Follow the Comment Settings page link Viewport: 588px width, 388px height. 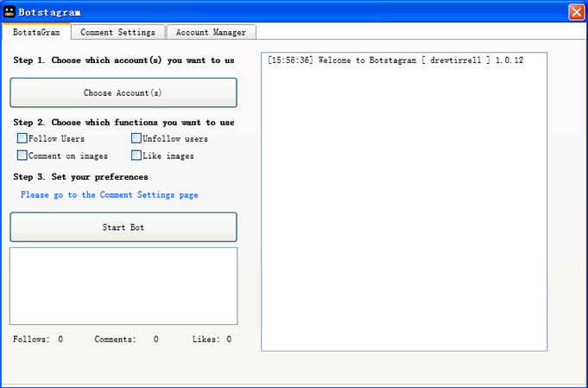click(x=109, y=194)
